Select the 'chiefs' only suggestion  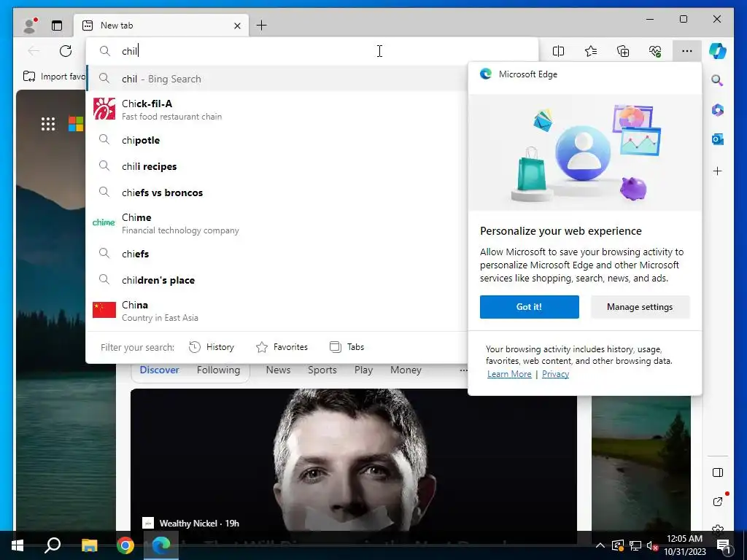point(276,254)
